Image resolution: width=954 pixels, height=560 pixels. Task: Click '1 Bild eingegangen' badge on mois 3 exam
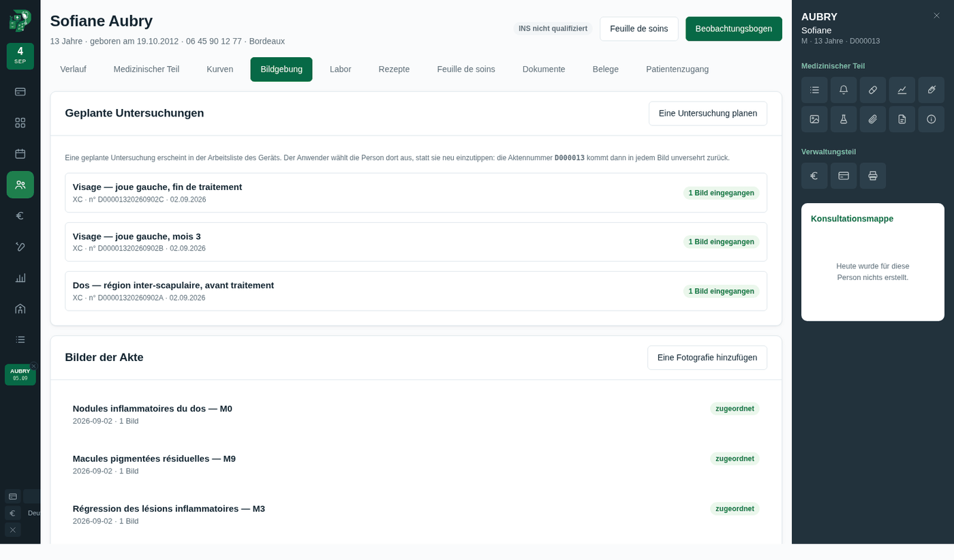pos(721,242)
